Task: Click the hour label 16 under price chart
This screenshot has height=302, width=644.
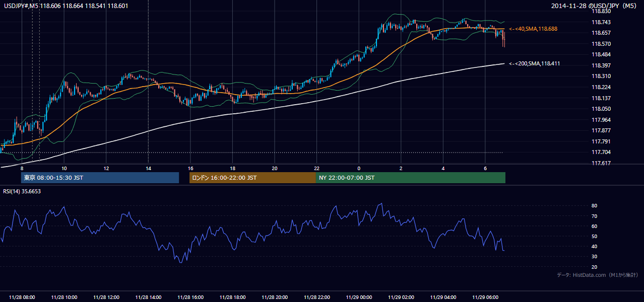Action: pyautogui.click(x=190, y=168)
